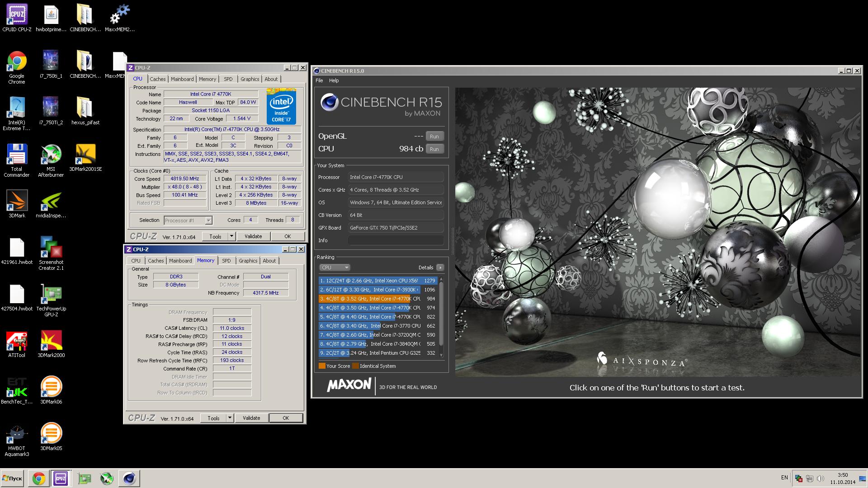This screenshot has height=488, width=868.
Task: Click Cinebench icon in taskbar
Action: (x=129, y=479)
